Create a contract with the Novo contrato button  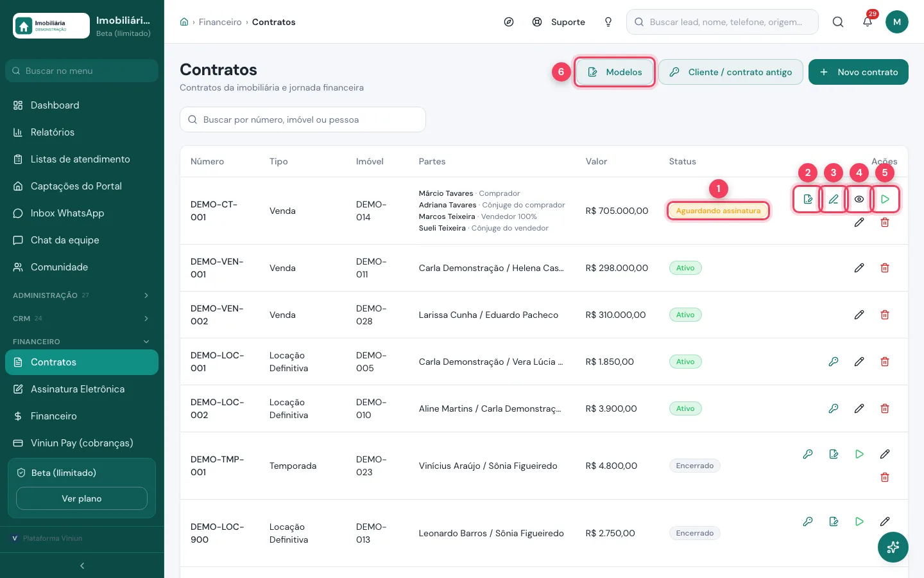point(859,72)
